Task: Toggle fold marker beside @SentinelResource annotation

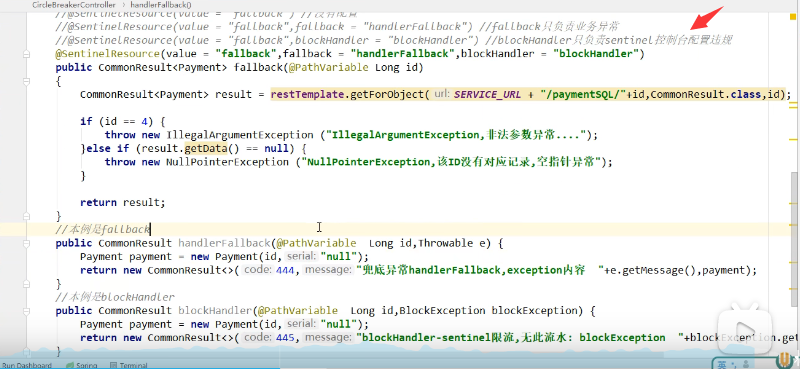Action: point(26,54)
